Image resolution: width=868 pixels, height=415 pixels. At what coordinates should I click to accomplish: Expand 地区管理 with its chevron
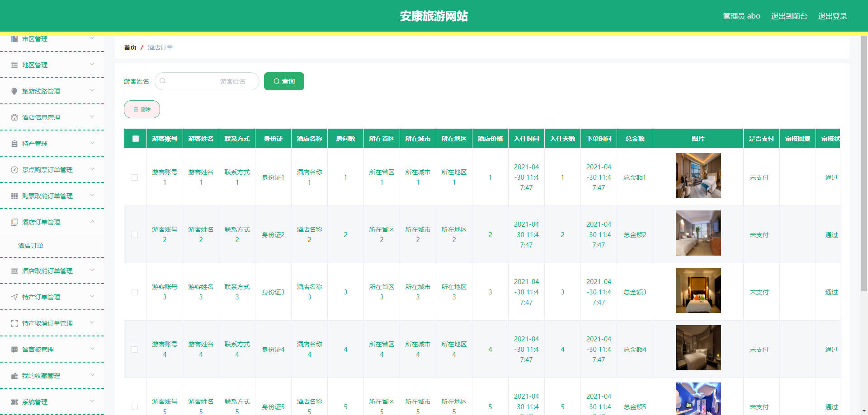point(92,65)
